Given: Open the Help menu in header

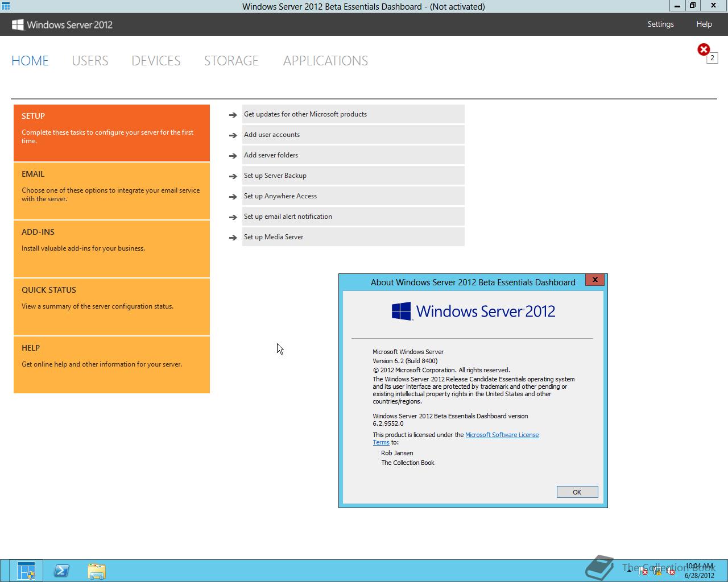Looking at the screenshot, I should click(704, 24).
